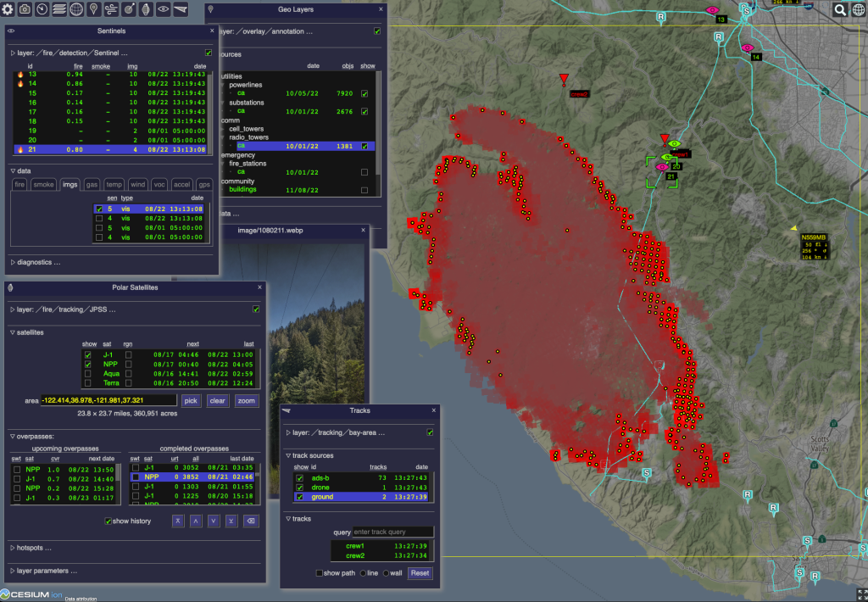Click the map pin icon in top toolbar

[93, 8]
